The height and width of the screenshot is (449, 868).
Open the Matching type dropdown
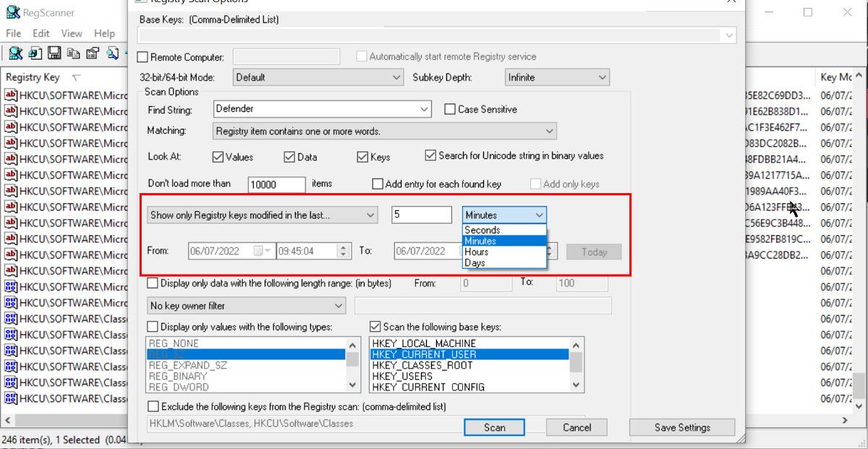click(x=550, y=132)
